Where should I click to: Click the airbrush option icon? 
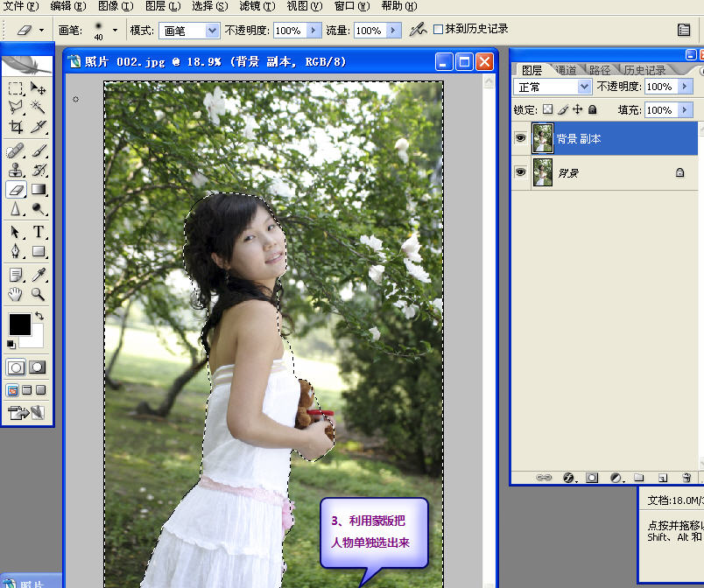point(418,30)
